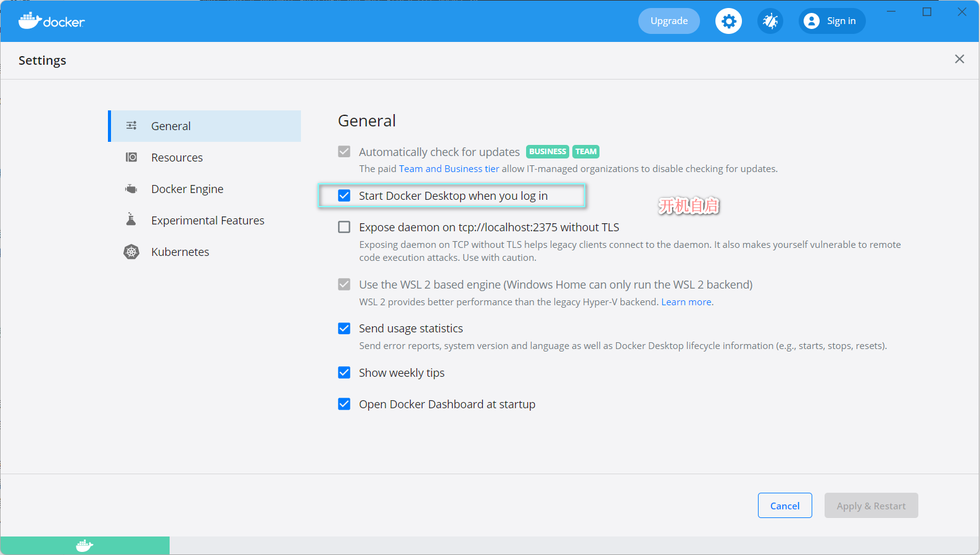Click the user avatar icon beside Sign in
Viewport: 980px width, 555px height.
pos(812,21)
